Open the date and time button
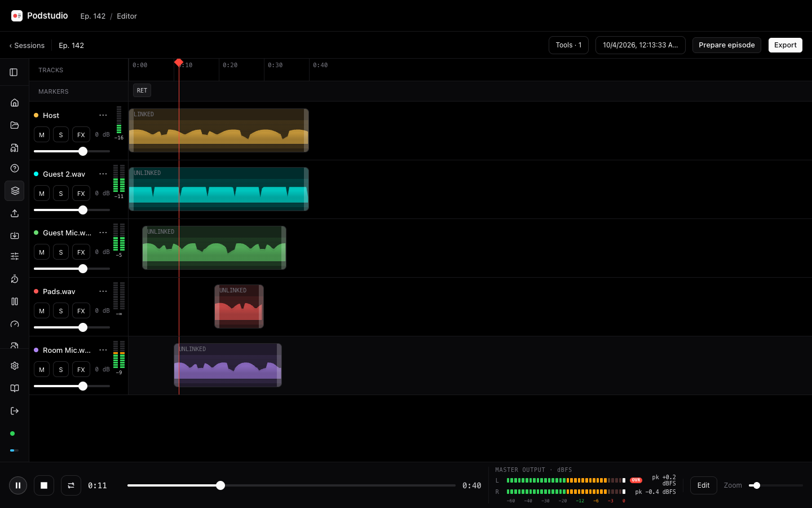812x508 pixels. [641, 45]
